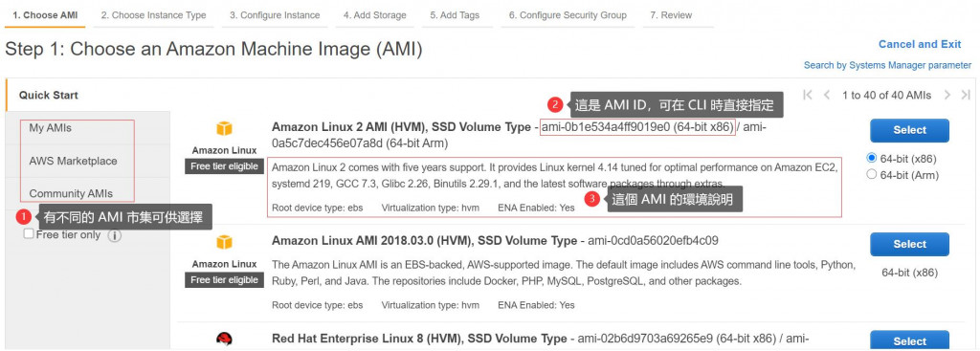980x351 pixels.
Task: Jump to first page of AMIs
Action: pyautogui.click(x=808, y=95)
